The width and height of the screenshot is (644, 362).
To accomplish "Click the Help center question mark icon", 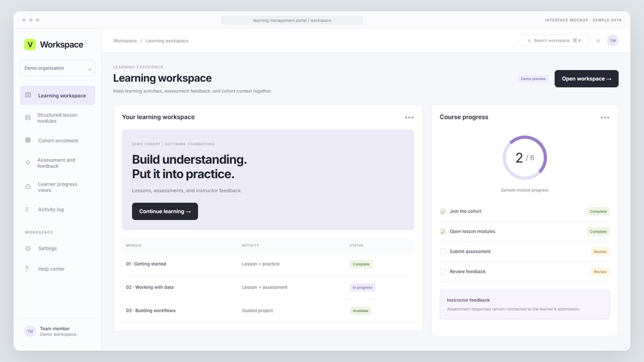I will click(x=27, y=269).
